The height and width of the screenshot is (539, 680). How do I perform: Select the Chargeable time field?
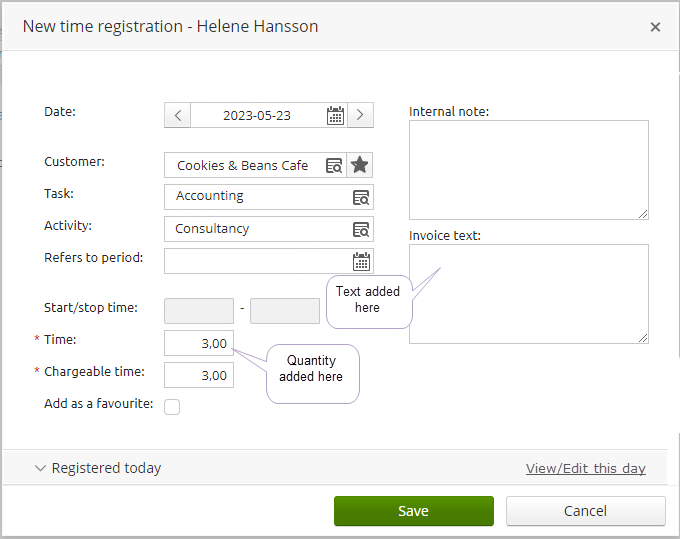pos(199,375)
